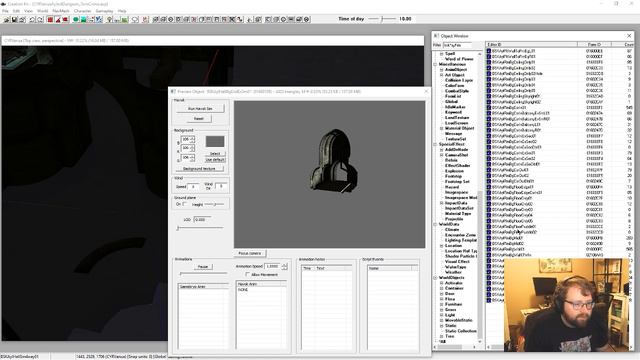The width and height of the screenshot is (640, 360).
Task: Click the Animation Speed stepper arrows
Action: [x=284, y=266]
